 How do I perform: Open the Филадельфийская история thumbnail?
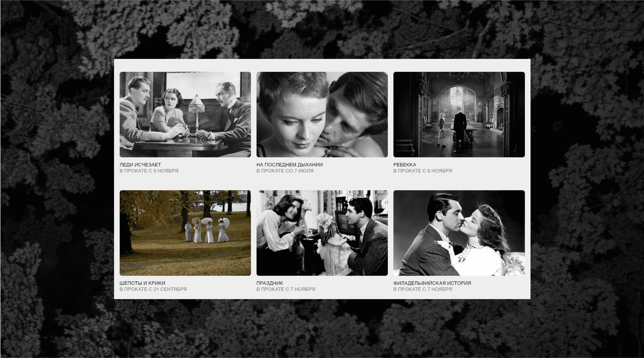tap(459, 233)
